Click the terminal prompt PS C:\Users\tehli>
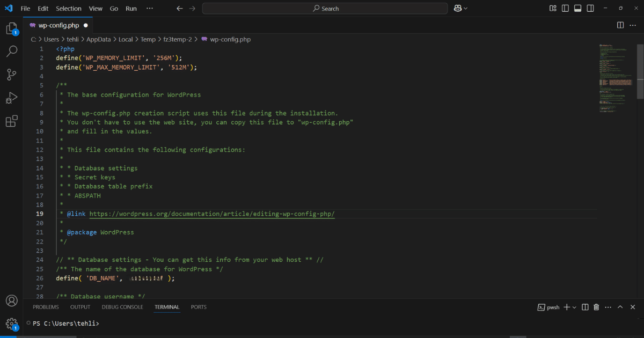 pyautogui.click(x=65, y=324)
